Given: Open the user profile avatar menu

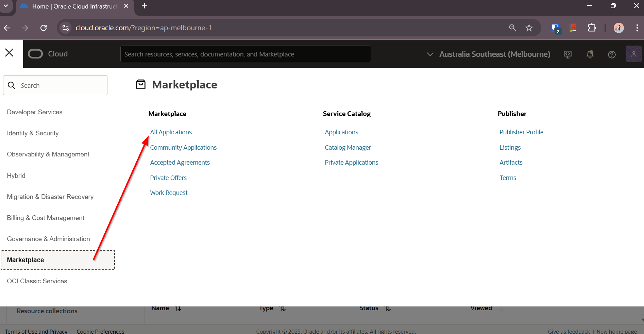Looking at the screenshot, I should point(633,54).
